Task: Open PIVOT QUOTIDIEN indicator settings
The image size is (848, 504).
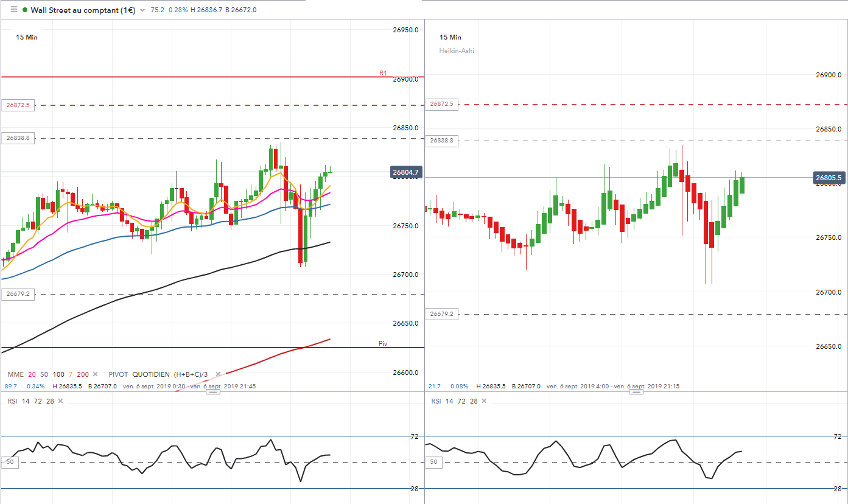Action: click(139, 374)
